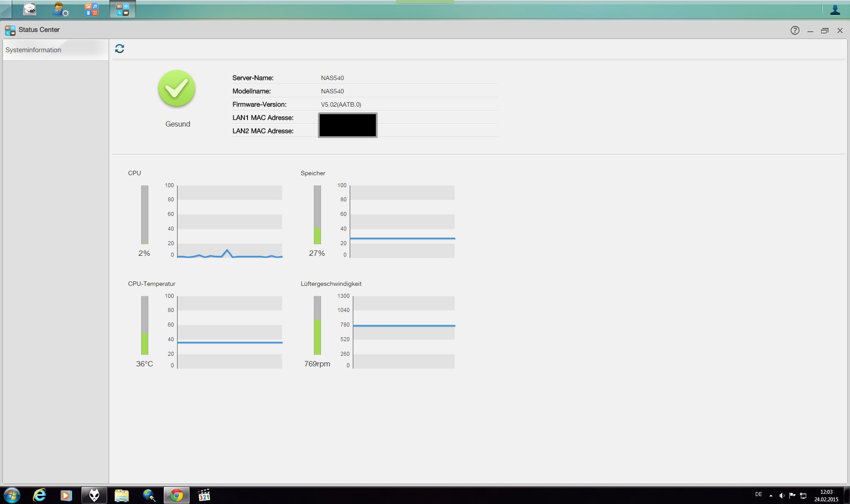The height and width of the screenshot is (504, 850).
Task: Open the user settings icon with gear
Action: pyautogui.click(x=60, y=9)
